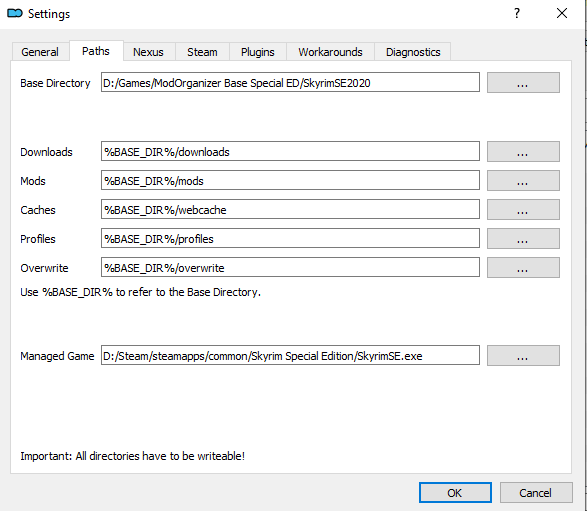The height and width of the screenshot is (511, 587).
Task: Open the Workarounds tab
Action: click(331, 52)
